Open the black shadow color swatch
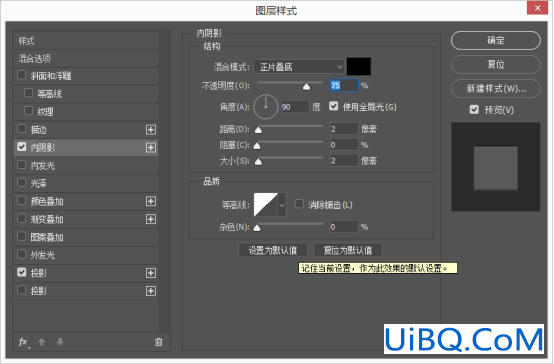Image resolution: width=554 pixels, height=364 pixels. [x=359, y=67]
